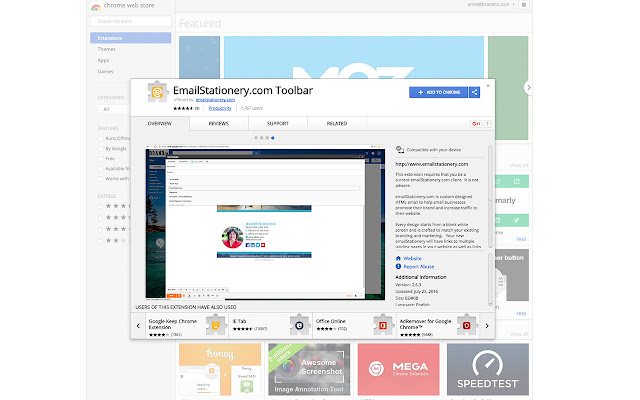Click the Chrome Web Store rainbow logo
640x400 pixels.
96,7
